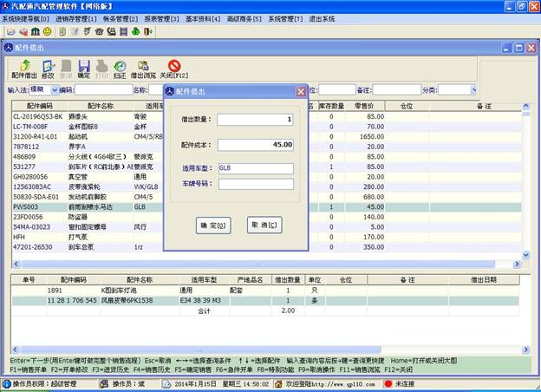Open the 进销存管理[1] menu

(77, 18)
